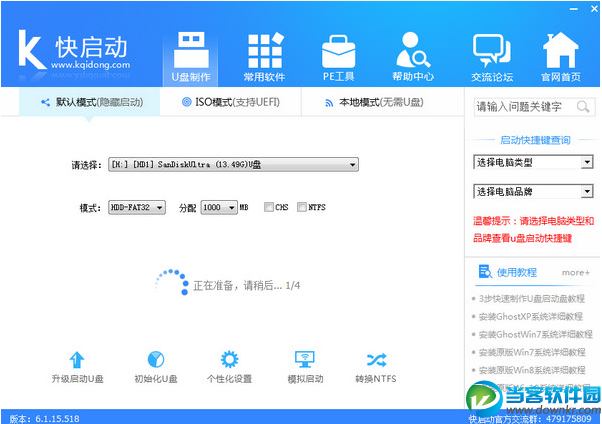The image size is (602, 424).
Task: Go to 官网首页 home icon
Action: click(x=561, y=57)
